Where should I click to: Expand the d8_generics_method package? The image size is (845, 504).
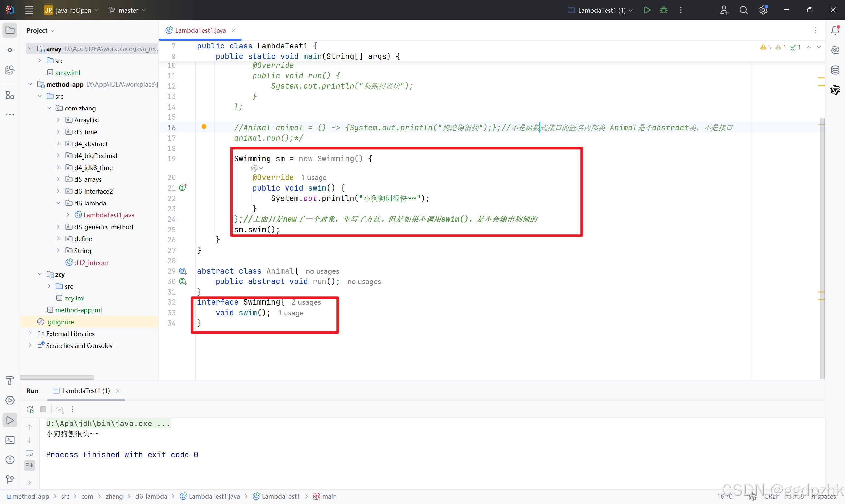pos(58,227)
